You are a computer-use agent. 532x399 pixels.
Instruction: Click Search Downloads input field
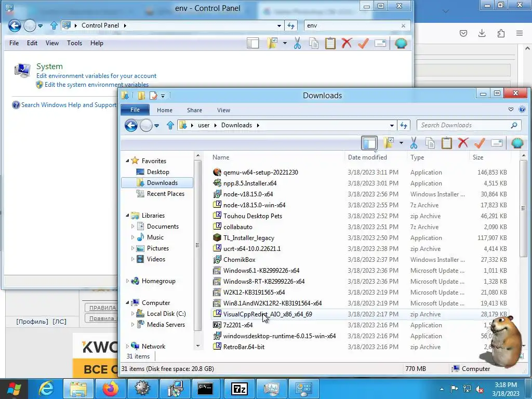465,125
